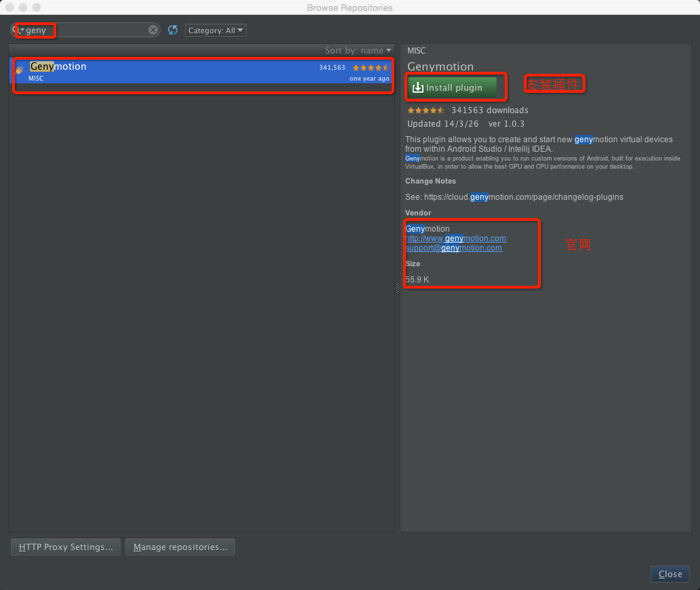Click Manage repositories button
Screen dimensions: 700x590
[180, 547]
